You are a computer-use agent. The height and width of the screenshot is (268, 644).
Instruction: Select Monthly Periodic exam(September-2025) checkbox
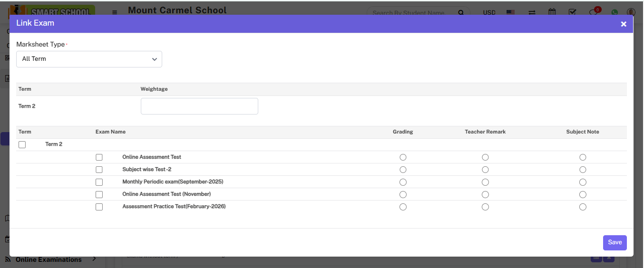pos(99,182)
